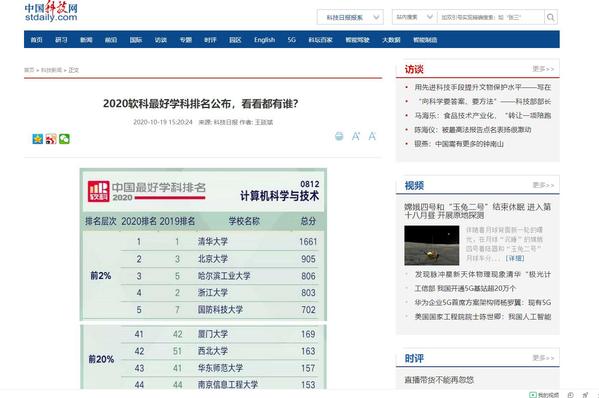This screenshot has width=599, height=398.
Task: Open 华为企业5G首席方案架构师 link
Action: 482,303
